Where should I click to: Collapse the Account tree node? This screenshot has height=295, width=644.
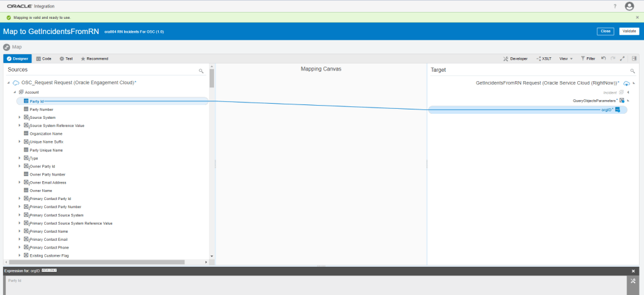[x=14, y=92]
